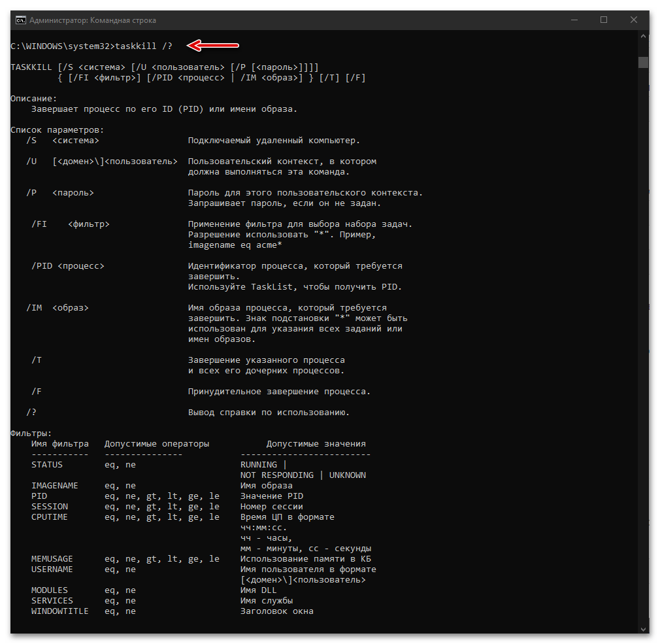
Task: Click the 'NOT RESPONDING | UNKNOWN' status values
Action: click(303, 475)
